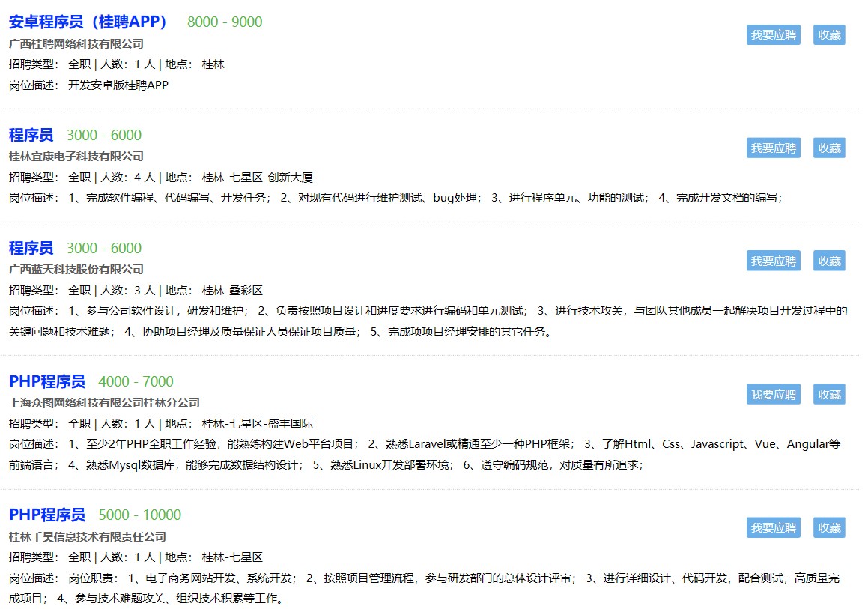
Task: Apply to the 上海众图 PHP程序员 job
Action: pyautogui.click(x=773, y=394)
